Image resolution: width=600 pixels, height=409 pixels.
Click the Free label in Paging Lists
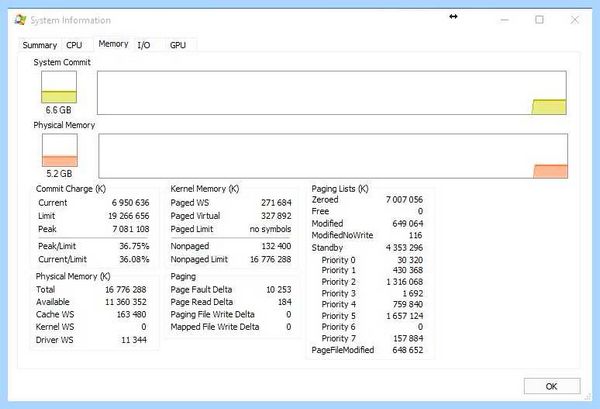pos(320,212)
